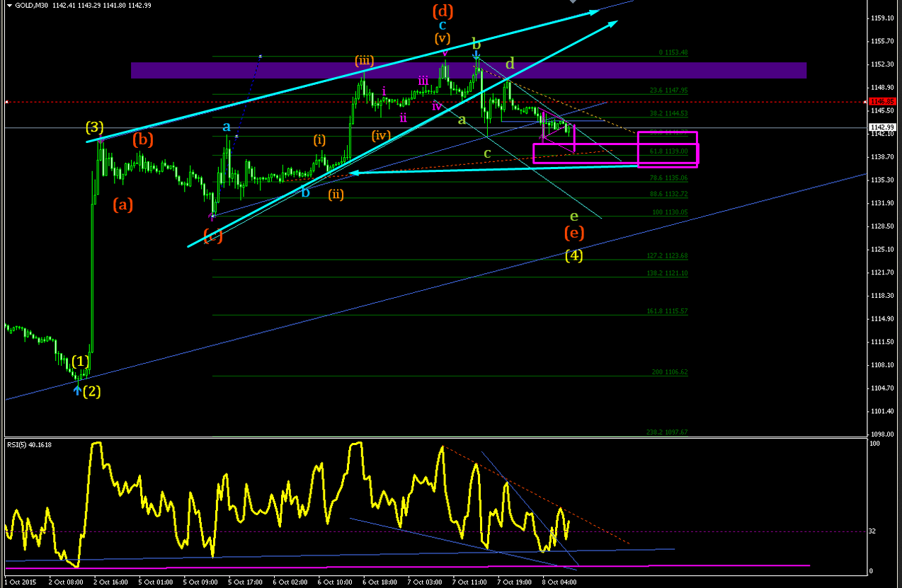The image size is (902, 588).
Task: Select the orange (b) wave label
Action: coord(143,140)
